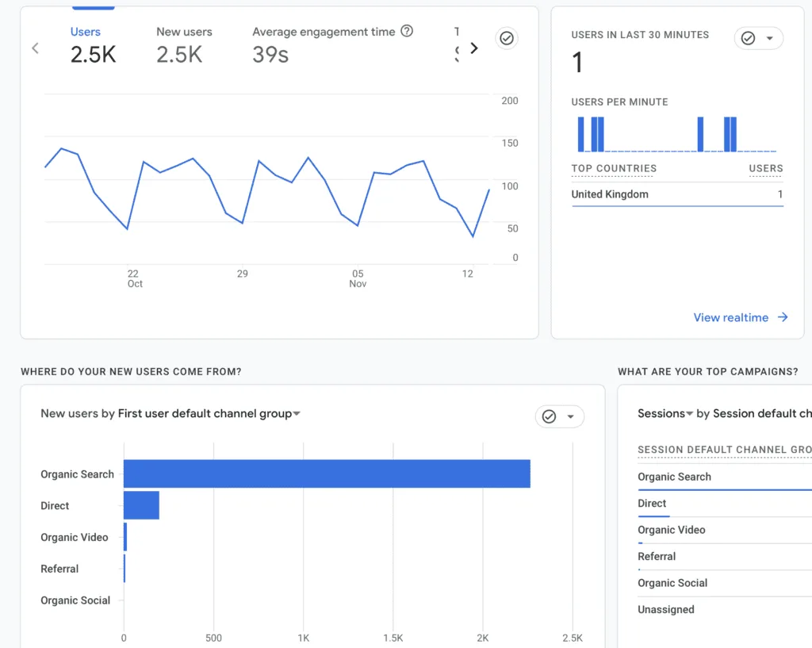Open dropdown arrow in new users card
Screen dimensions: 812x648
pos(571,416)
